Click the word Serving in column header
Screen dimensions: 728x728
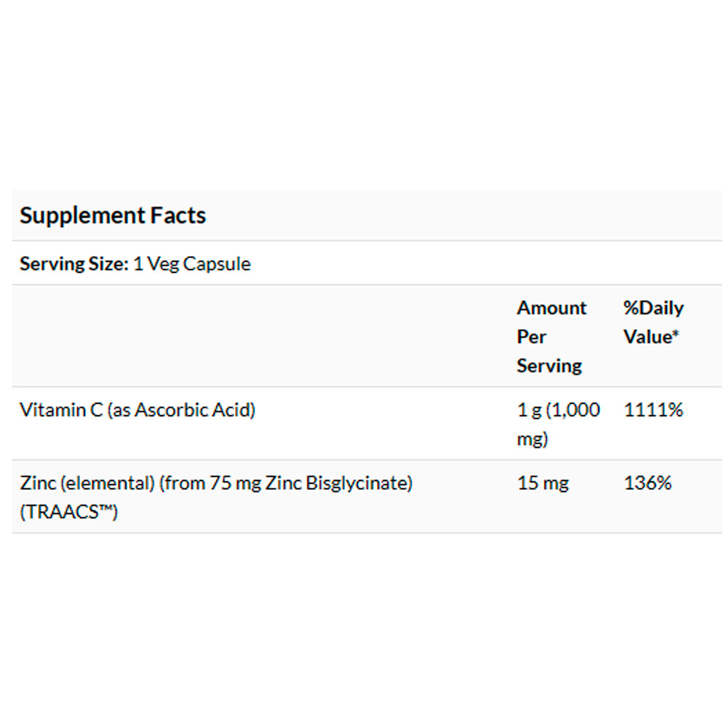[549, 365]
